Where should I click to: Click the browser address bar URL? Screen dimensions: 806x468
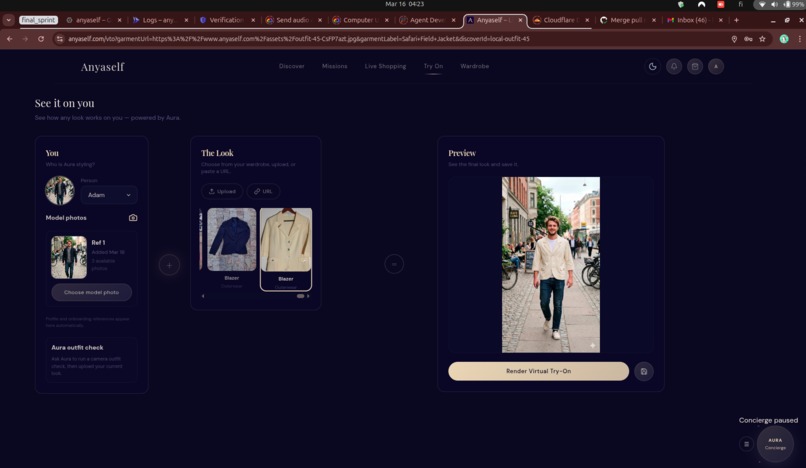(x=298, y=39)
